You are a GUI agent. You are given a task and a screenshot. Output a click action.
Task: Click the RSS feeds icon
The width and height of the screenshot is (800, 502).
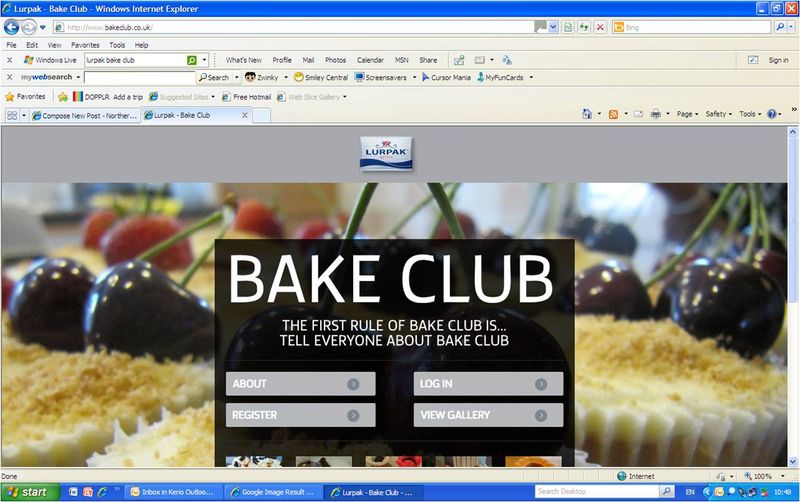[613, 114]
